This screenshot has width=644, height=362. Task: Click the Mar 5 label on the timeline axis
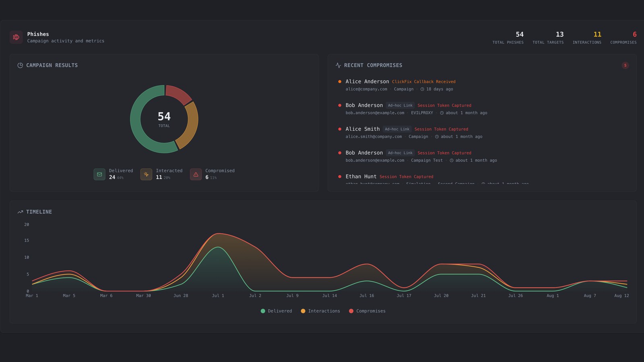point(69,296)
